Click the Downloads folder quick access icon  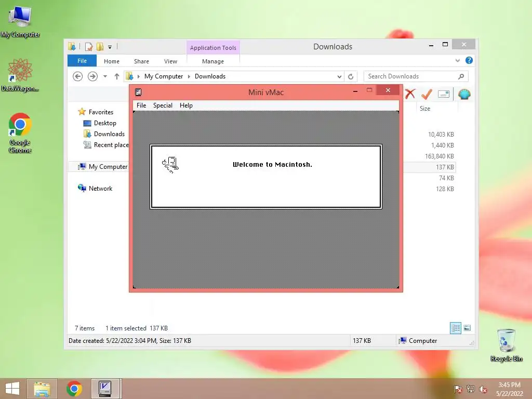[x=72, y=46]
